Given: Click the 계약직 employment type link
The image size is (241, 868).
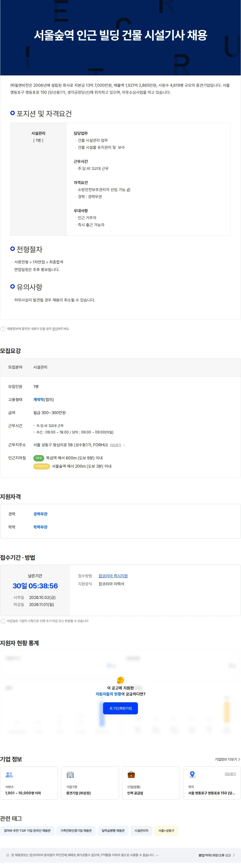Looking at the screenshot, I should coord(38,400).
